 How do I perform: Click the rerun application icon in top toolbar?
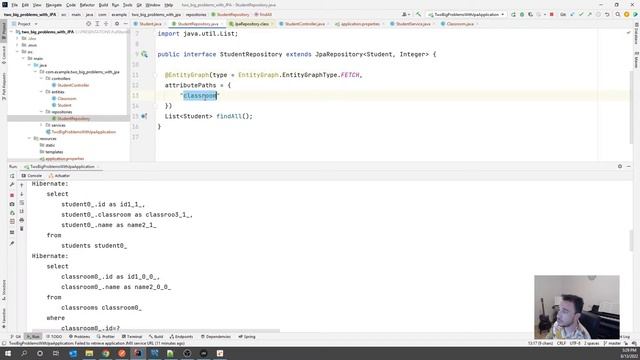pos(513,14)
